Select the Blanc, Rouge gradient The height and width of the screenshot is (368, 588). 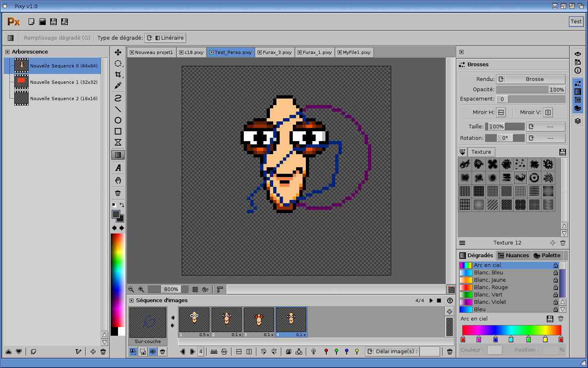click(x=491, y=287)
